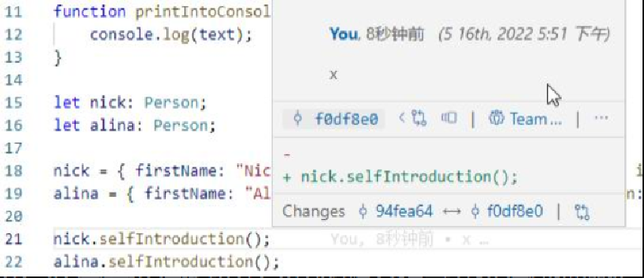Screen dimensions: 644x278
Task: Click the people icon beside Team…
Action: coord(494,119)
